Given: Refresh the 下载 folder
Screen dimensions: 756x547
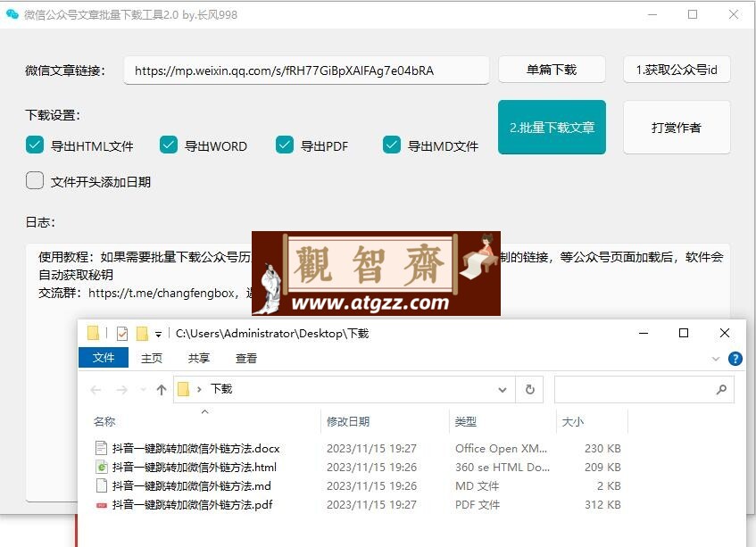Looking at the screenshot, I should click(x=529, y=389).
